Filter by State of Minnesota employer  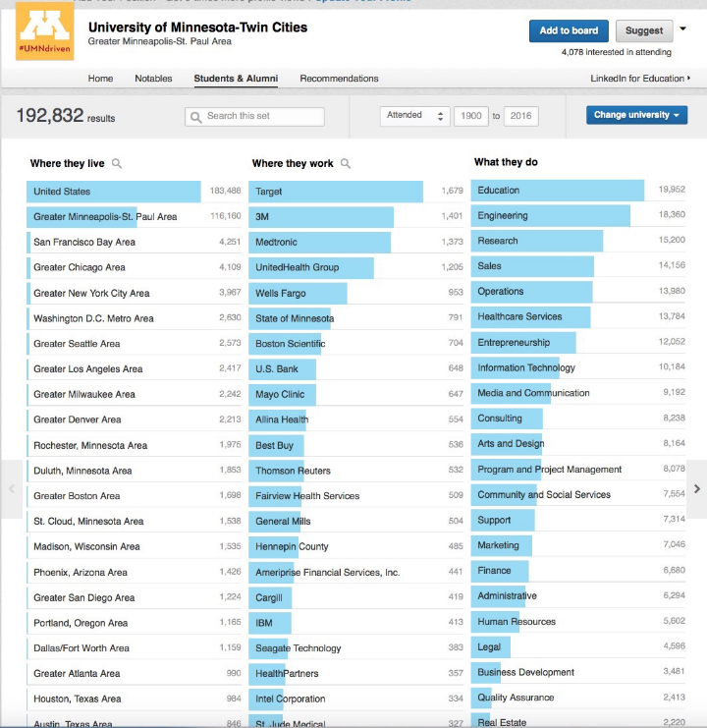click(356, 318)
